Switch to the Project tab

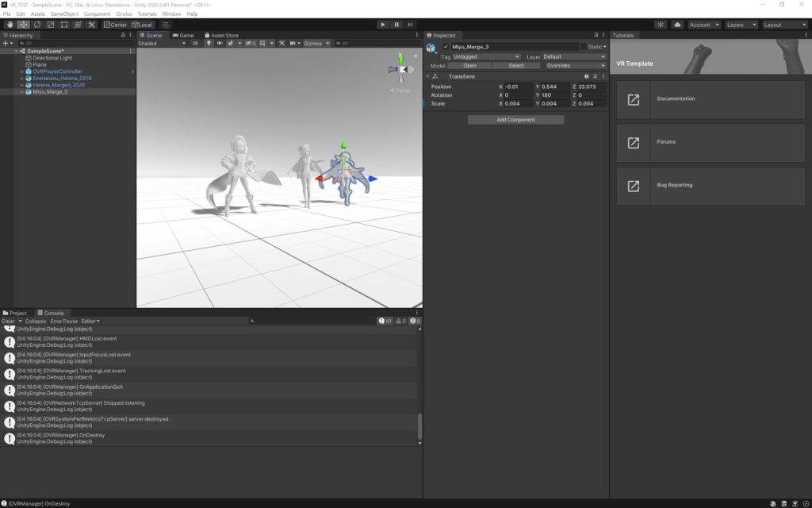pos(15,313)
